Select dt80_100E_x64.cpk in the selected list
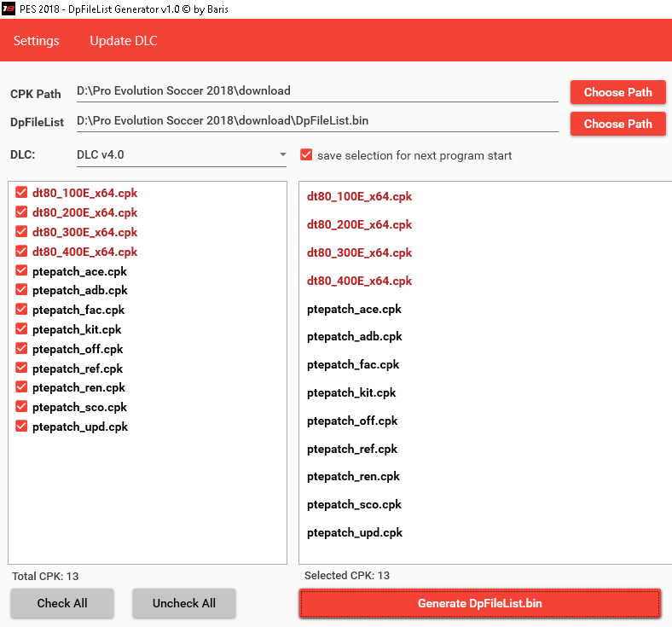Viewport: 672px width, 627px height. coord(359,196)
